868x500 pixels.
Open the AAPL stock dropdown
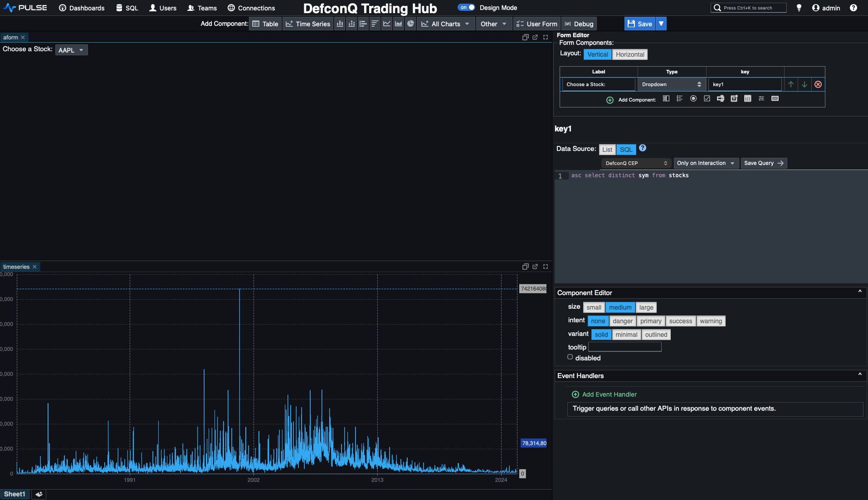click(71, 50)
